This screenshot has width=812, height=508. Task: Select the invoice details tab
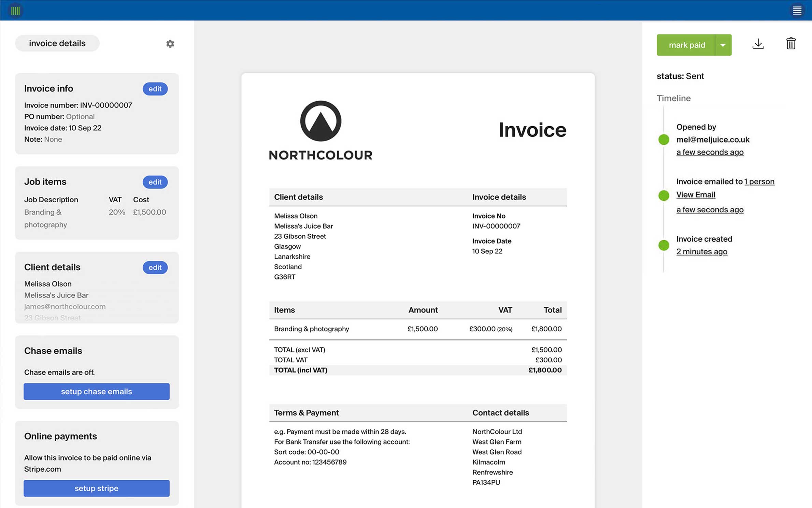[x=57, y=43]
